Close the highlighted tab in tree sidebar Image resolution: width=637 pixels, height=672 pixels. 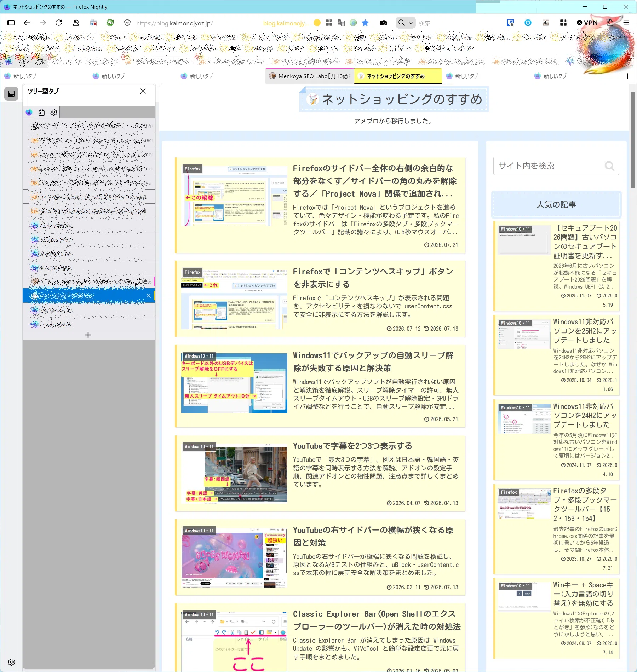pyautogui.click(x=149, y=296)
